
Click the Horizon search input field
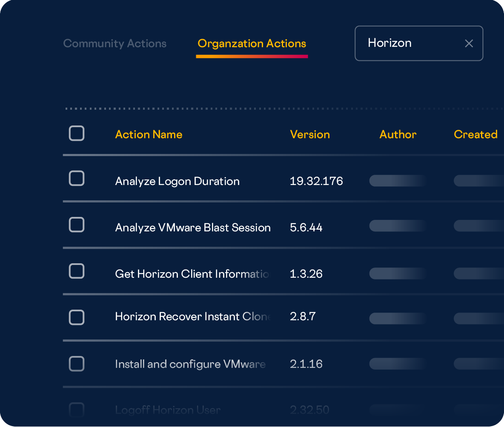409,43
